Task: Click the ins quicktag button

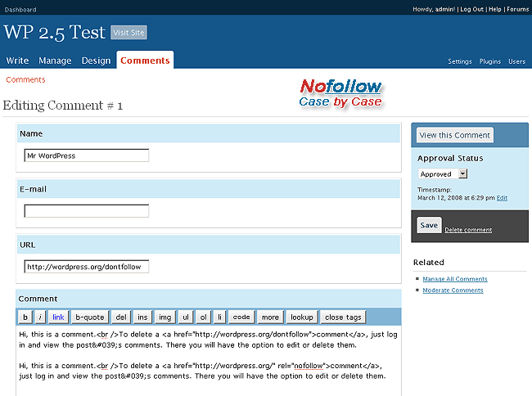Action: tap(142, 317)
